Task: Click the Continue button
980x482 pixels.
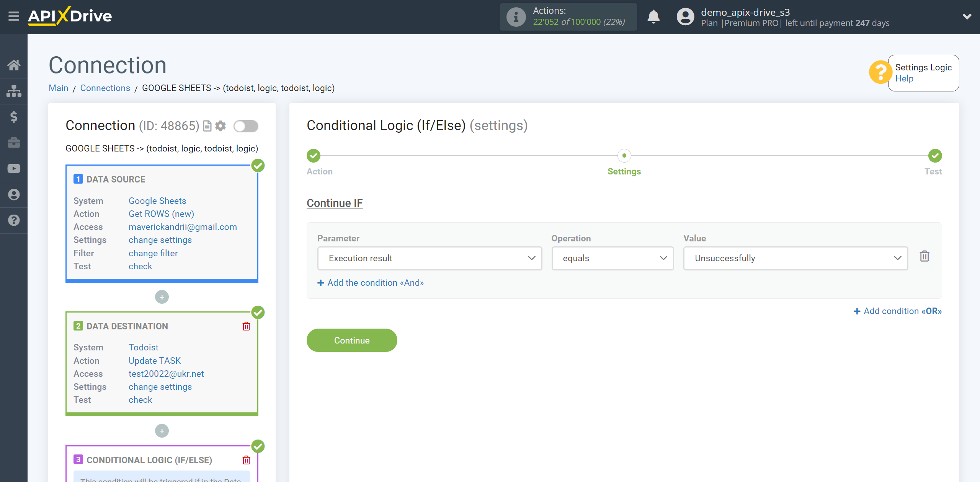Action: click(x=352, y=340)
